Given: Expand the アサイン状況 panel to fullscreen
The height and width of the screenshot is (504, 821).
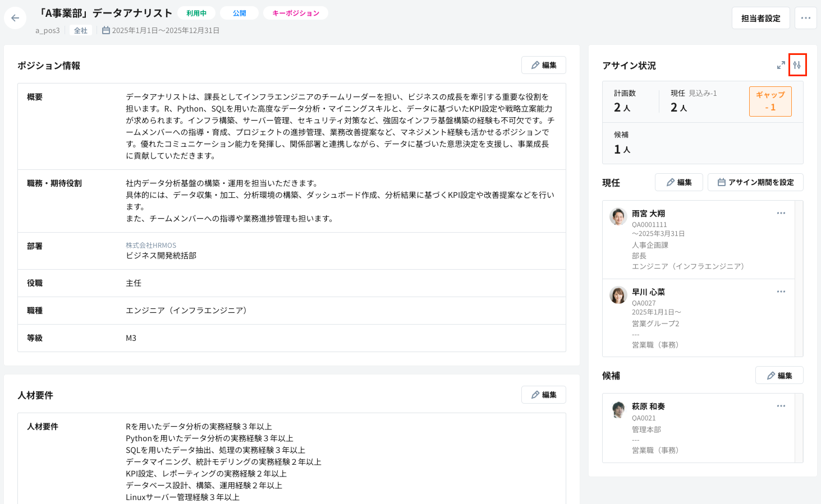Looking at the screenshot, I should [x=780, y=65].
